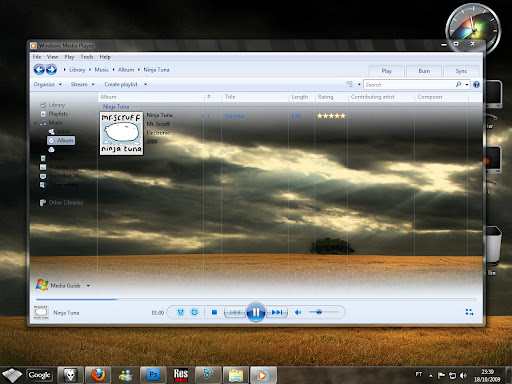Viewport: 512px width, 384px height.
Task: Select Album in the library tree
Action: click(61, 140)
